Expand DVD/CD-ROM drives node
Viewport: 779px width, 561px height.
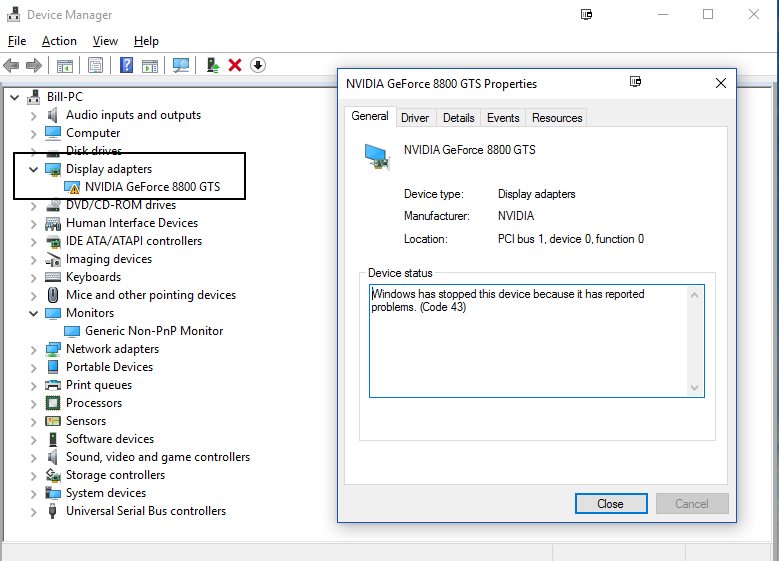(33, 206)
